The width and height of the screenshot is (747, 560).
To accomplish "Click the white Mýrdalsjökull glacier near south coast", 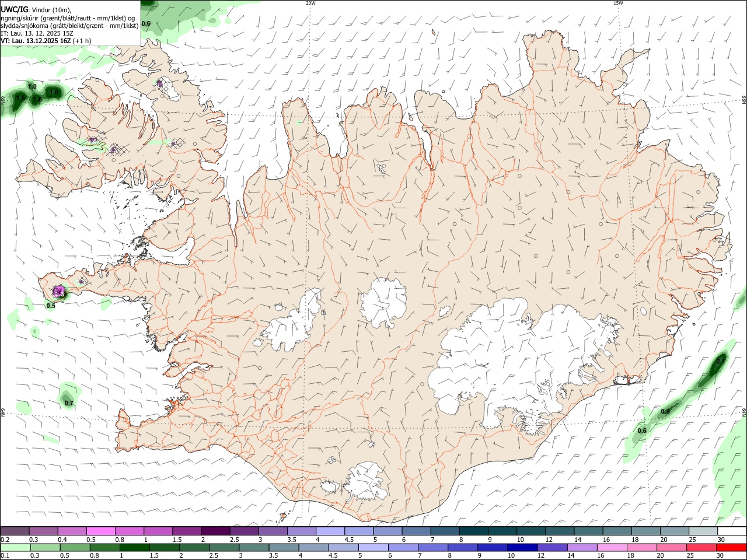I will click(x=365, y=481).
